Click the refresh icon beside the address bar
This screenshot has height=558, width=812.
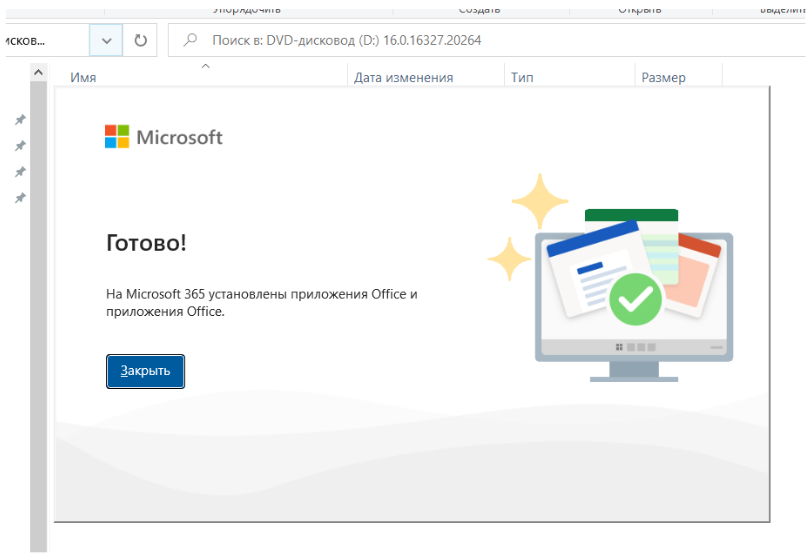point(140,41)
